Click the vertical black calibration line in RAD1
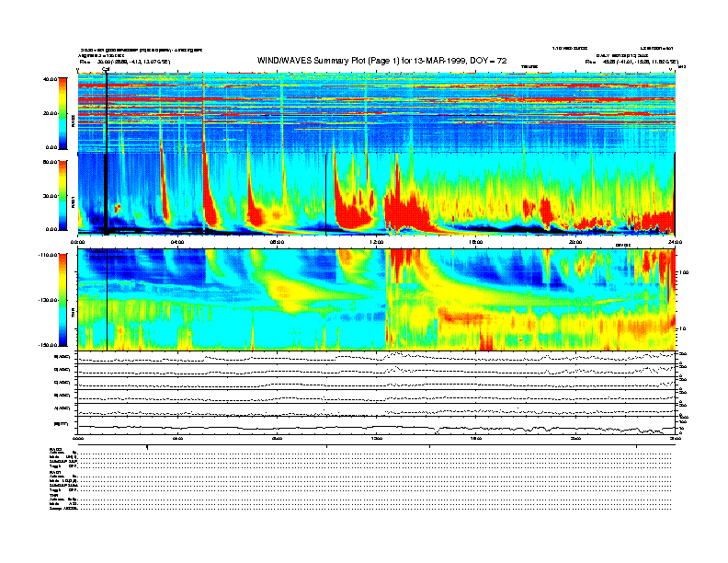Screen dimensions: 728x563 tap(106, 194)
